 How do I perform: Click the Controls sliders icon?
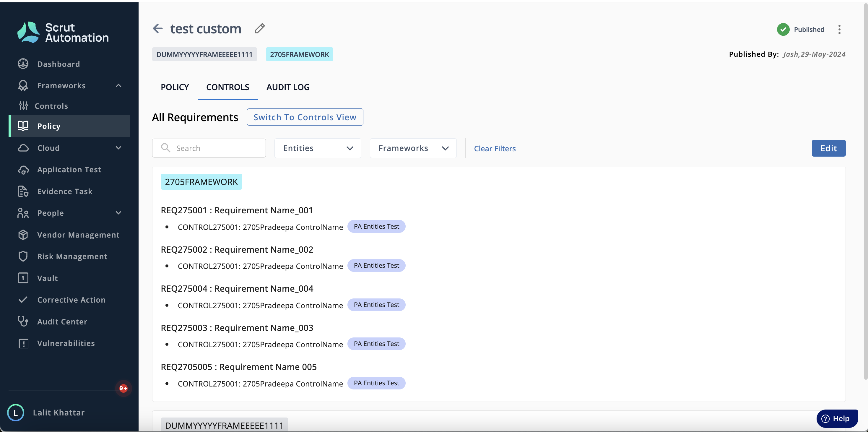point(23,106)
